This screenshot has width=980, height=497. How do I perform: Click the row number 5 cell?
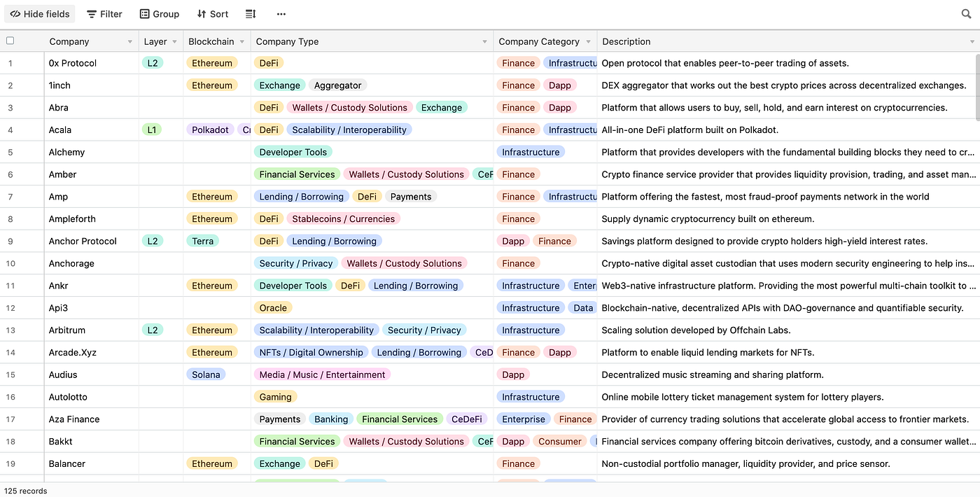point(10,152)
